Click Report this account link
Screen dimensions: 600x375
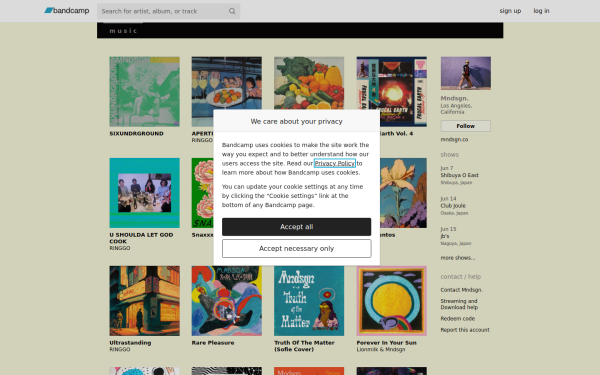[465, 330]
